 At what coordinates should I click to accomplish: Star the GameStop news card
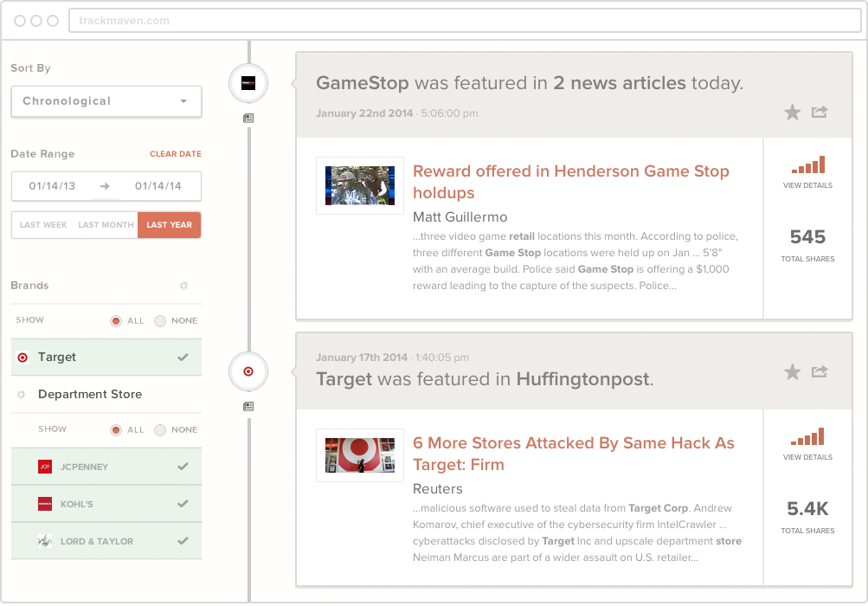pyautogui.click(x=792, y=113)
